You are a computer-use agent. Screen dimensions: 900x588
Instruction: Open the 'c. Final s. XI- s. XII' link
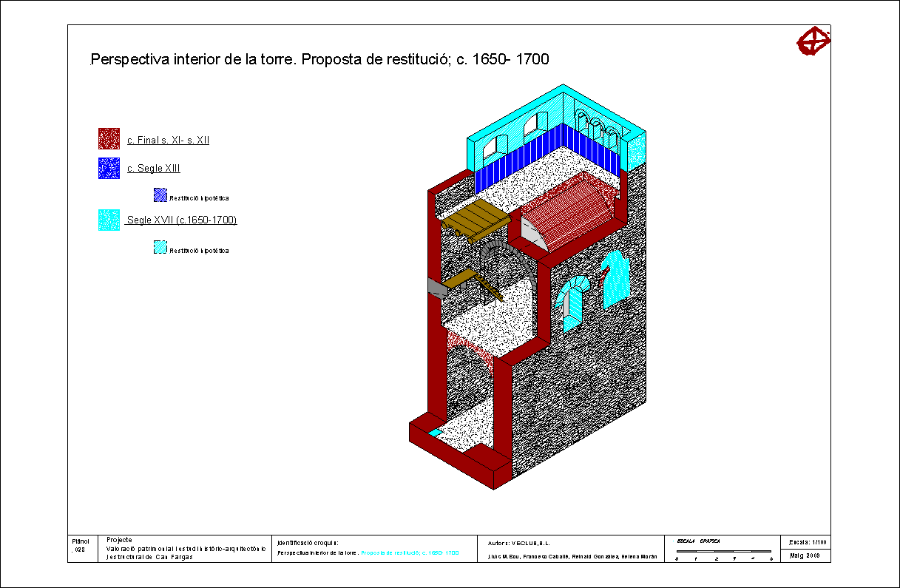click(x=168, y=140)
